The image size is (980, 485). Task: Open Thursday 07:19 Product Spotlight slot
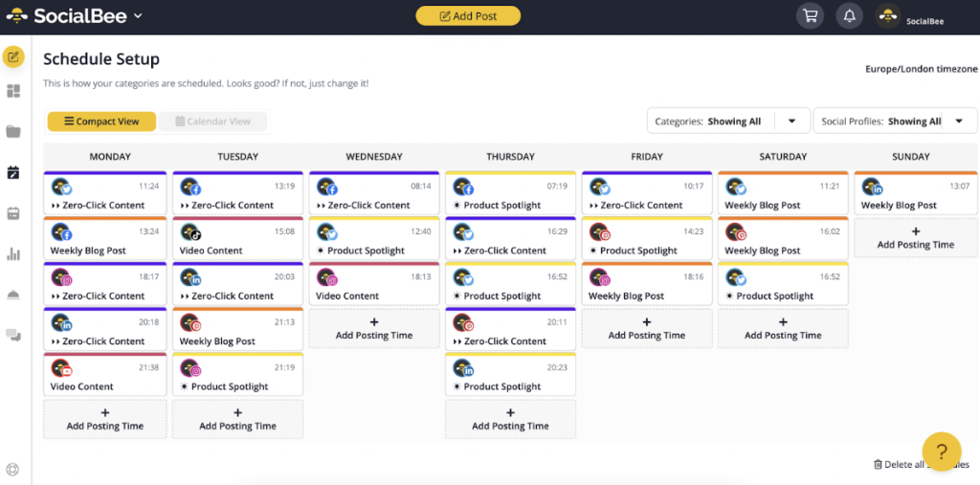click(510, 193)
